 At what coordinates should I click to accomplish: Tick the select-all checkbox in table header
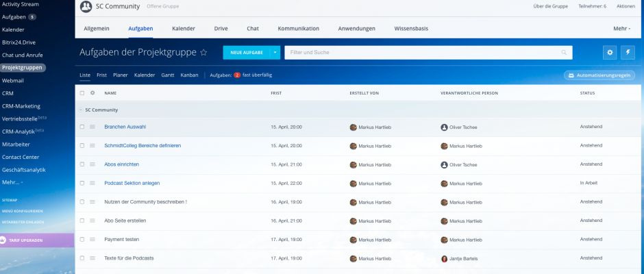(82, 92)
